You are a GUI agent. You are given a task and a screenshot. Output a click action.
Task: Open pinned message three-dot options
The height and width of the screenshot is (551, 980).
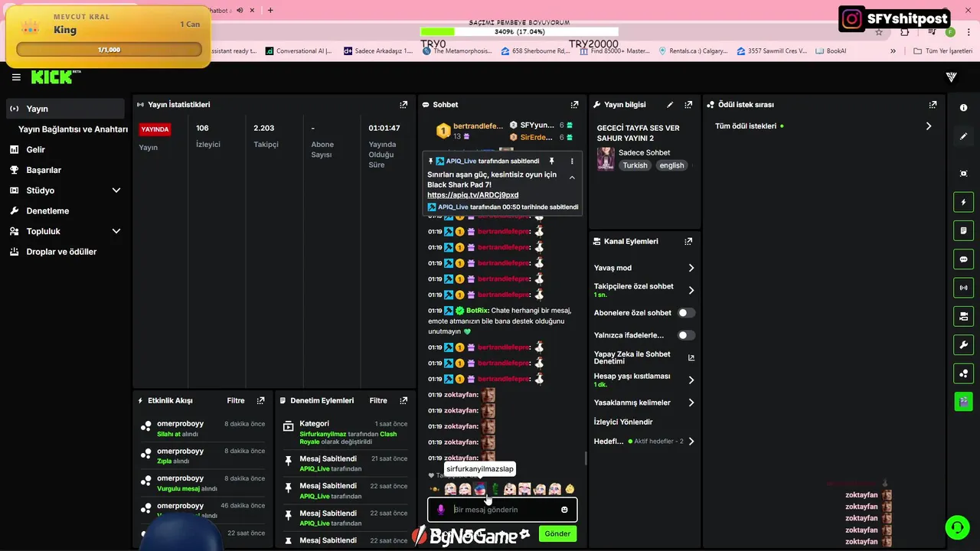coord(571,161)
